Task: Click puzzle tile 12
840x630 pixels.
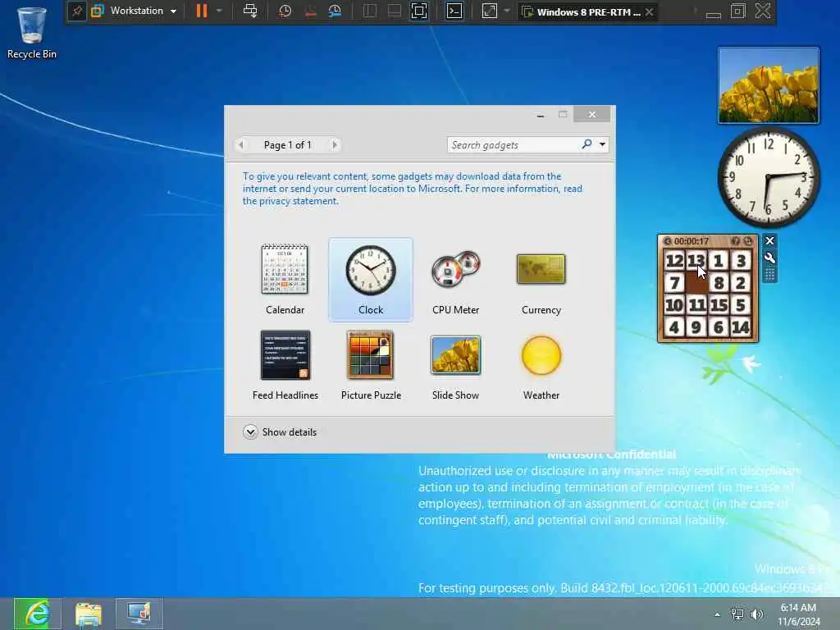Action: click(x=674, y=261)
